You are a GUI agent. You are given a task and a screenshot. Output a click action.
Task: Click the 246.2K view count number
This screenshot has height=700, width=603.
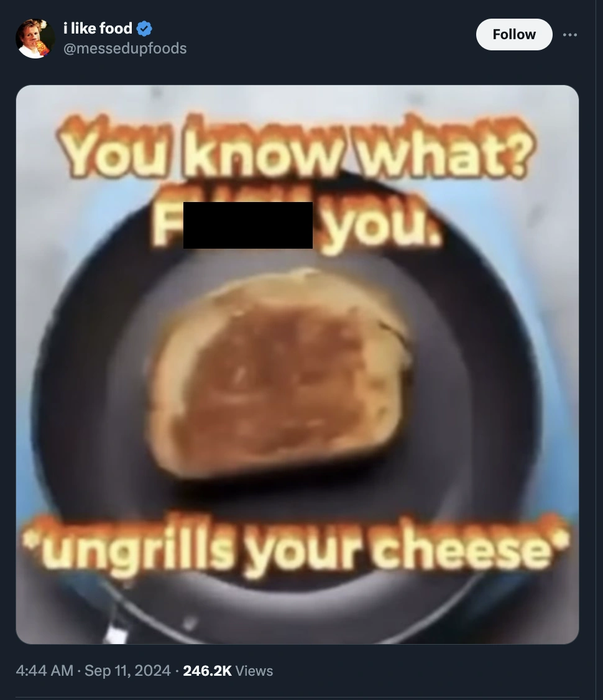(208, 671)
